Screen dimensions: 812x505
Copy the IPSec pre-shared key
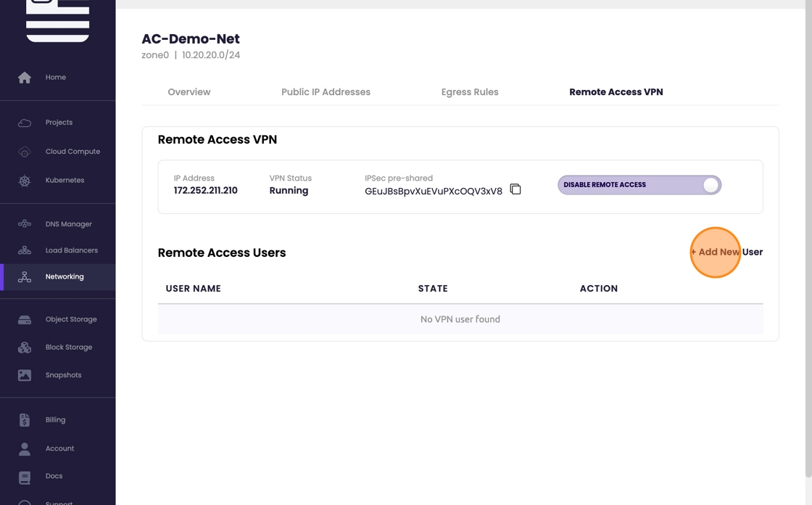(515, 189)
